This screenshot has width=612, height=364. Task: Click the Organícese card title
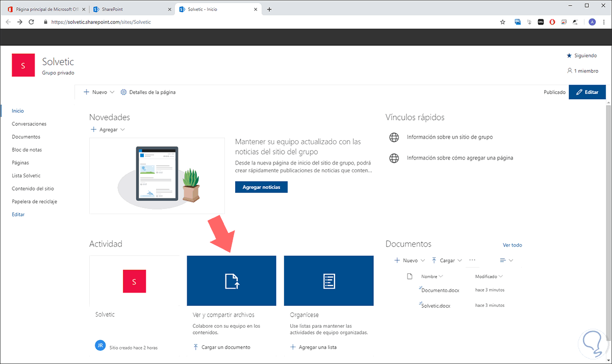point(304,315)
